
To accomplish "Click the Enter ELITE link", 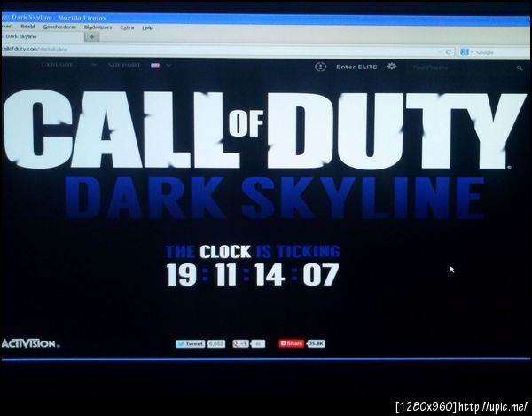I will (x=356, y=67).
